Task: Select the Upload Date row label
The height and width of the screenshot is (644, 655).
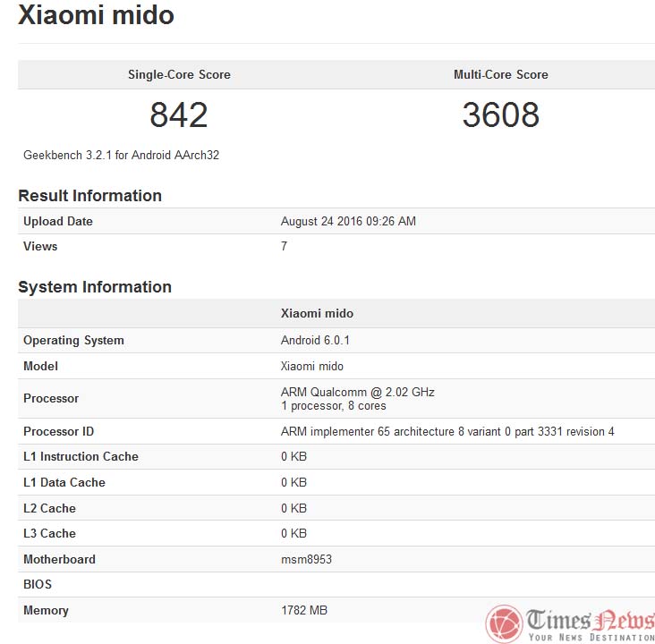Action: coord(58,221)
